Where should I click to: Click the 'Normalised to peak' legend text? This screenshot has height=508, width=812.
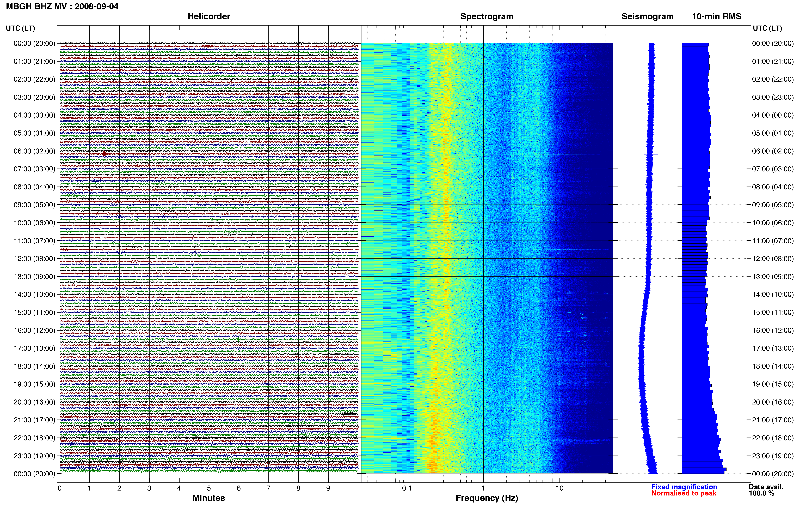pyautogui.click(x=684, y=493)
